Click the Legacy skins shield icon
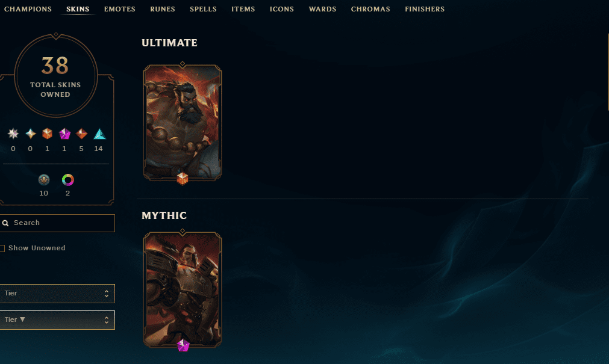The image size is (609, 364). click(x=44, y=180)
